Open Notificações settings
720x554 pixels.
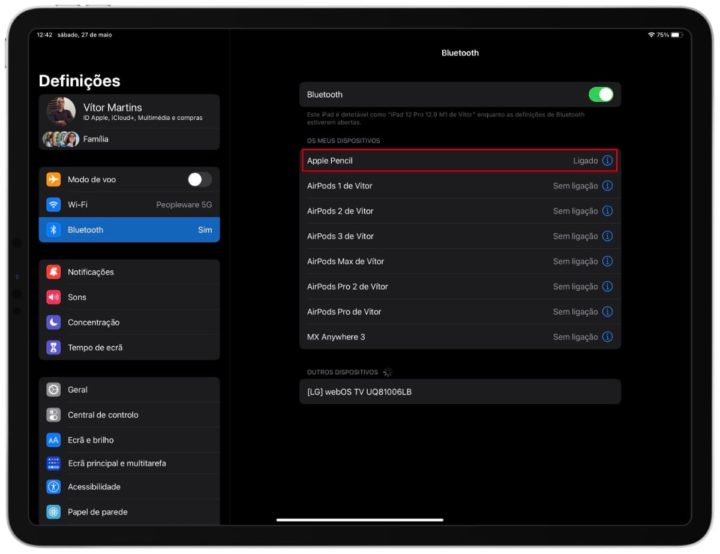tap(129, 272)
